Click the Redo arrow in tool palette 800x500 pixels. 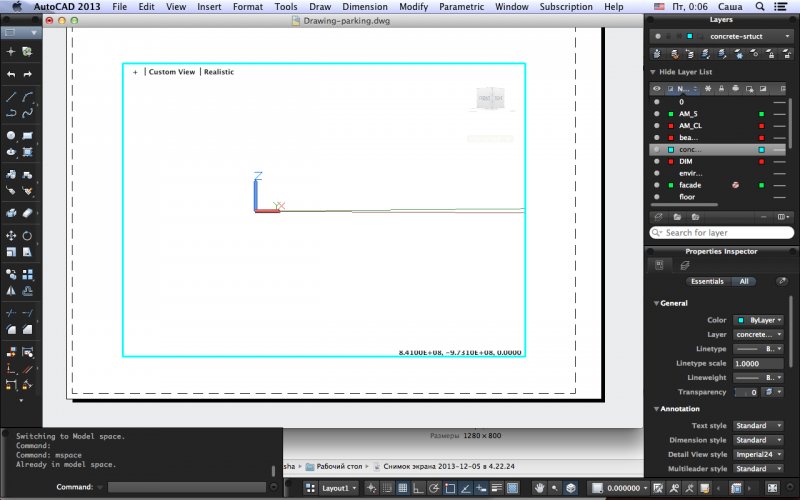(28, 74)
